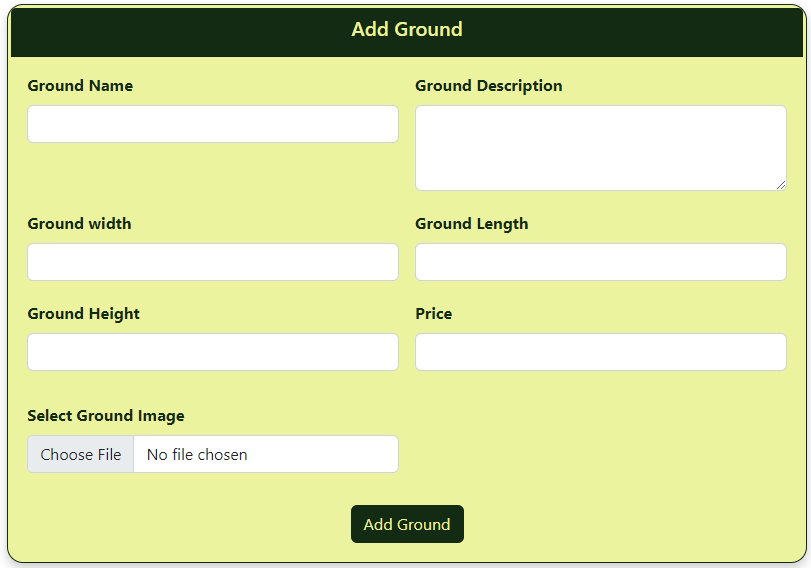
Task: Activate the Ground Height input field
Action: pyautogui.click(x=213, y=352)
